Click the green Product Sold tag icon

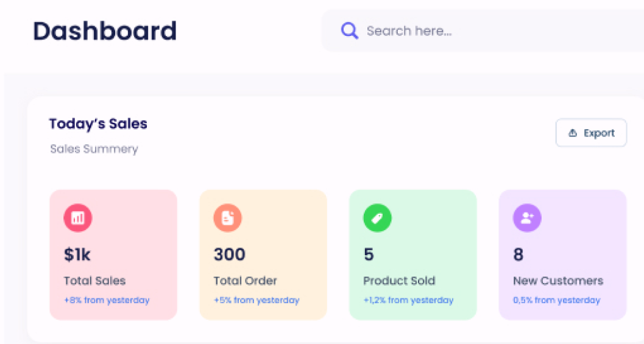point(378,217)
